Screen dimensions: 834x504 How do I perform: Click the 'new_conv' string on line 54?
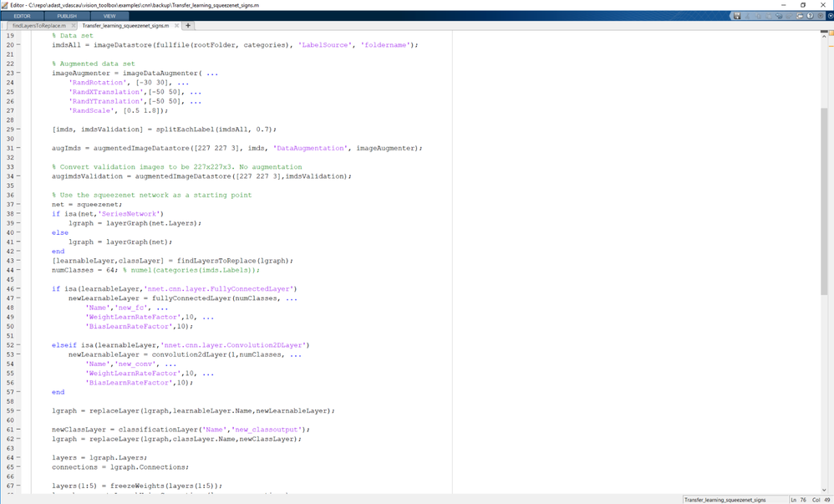point(135,364)
